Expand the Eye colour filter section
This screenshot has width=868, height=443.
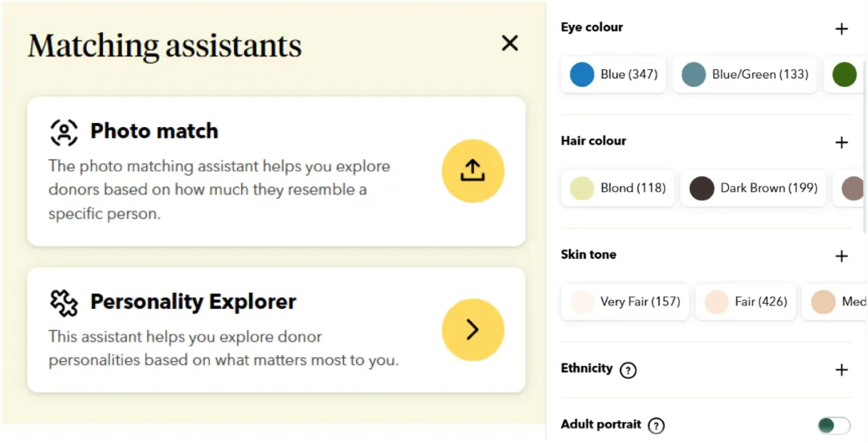[841, 29]
